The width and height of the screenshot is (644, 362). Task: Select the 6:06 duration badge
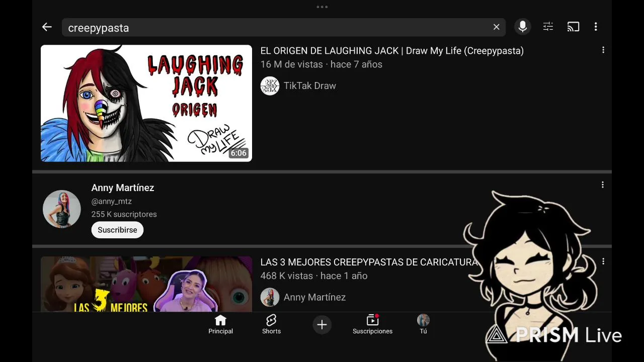point(238,153)
